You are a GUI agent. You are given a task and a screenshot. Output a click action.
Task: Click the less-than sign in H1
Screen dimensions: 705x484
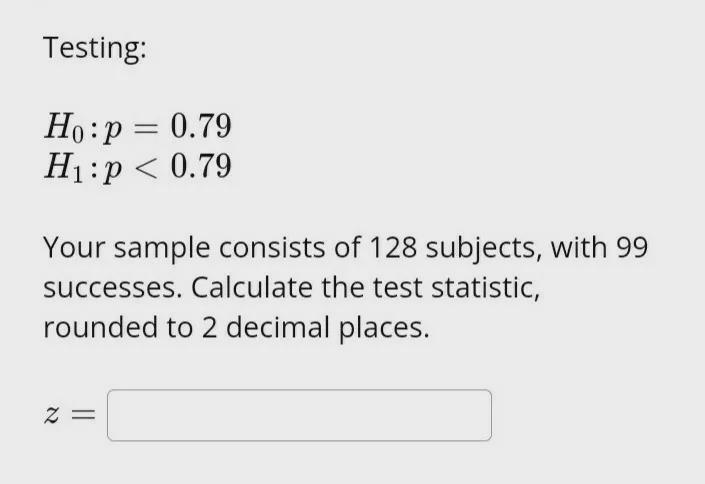coord(148,166)
